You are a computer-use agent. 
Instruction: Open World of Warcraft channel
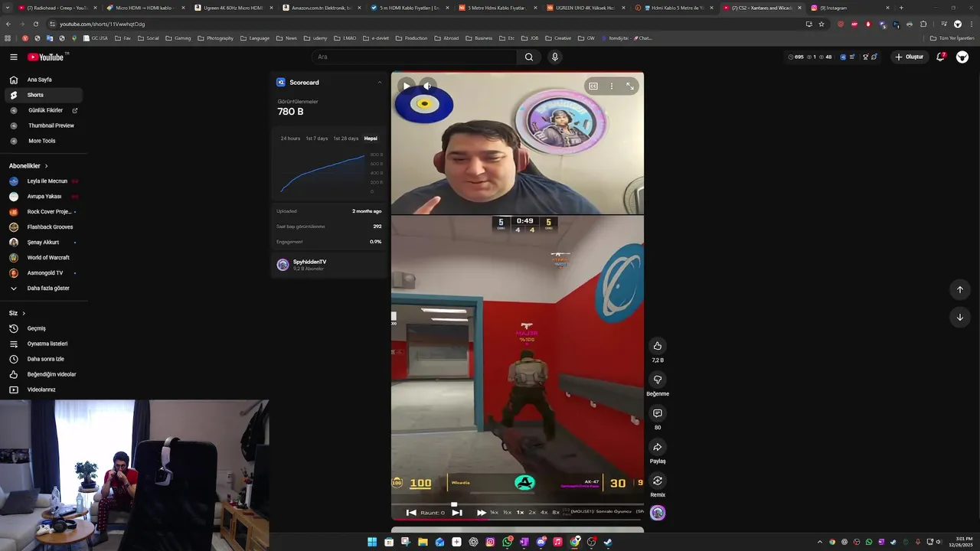pos(44,258)
